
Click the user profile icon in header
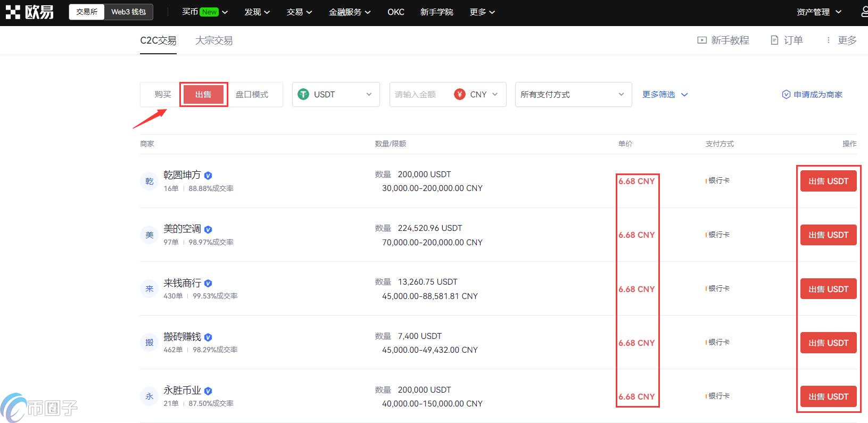(x=864, y=12)
